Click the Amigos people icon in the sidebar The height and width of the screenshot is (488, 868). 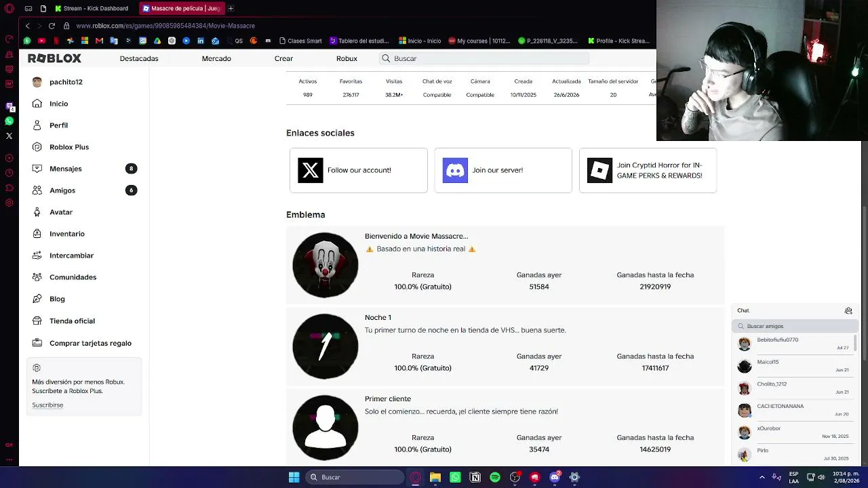coord(37,190)
